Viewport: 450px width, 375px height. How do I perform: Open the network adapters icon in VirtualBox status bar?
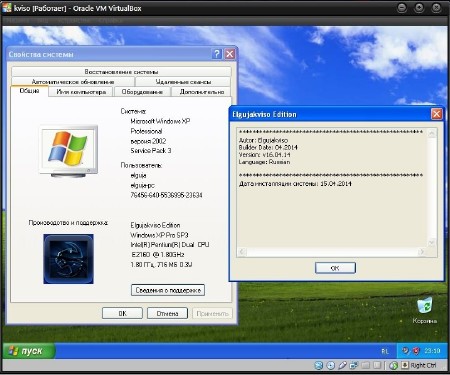pyautogui.click(x=354, y=365)
